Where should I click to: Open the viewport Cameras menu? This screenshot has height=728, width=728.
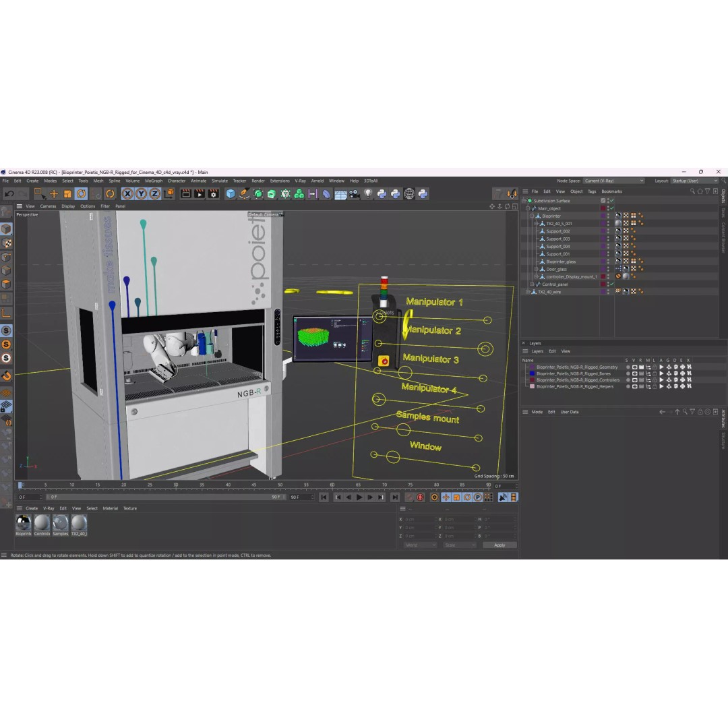[x=48, y=206]
